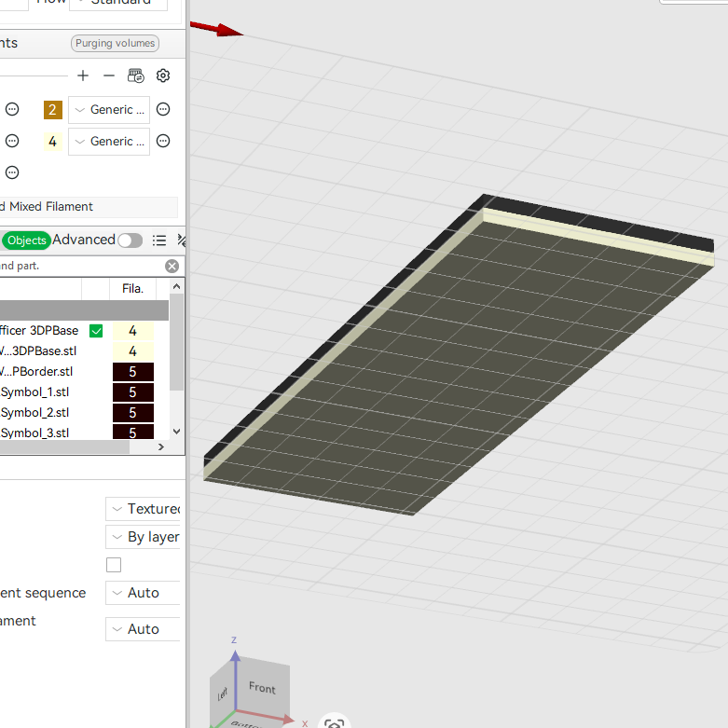Open filament settings gear icon
This screenshot has width=728, height=728.
163,76
